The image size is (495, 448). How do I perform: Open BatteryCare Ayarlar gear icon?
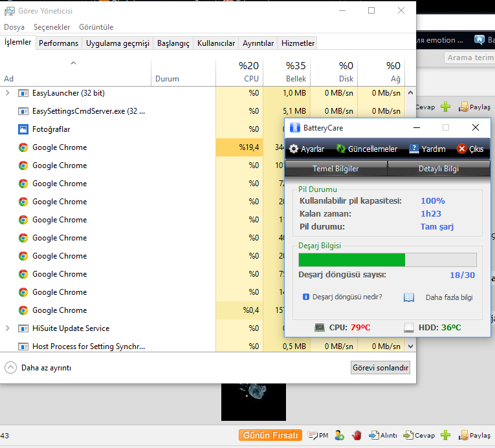click(294, 149)
